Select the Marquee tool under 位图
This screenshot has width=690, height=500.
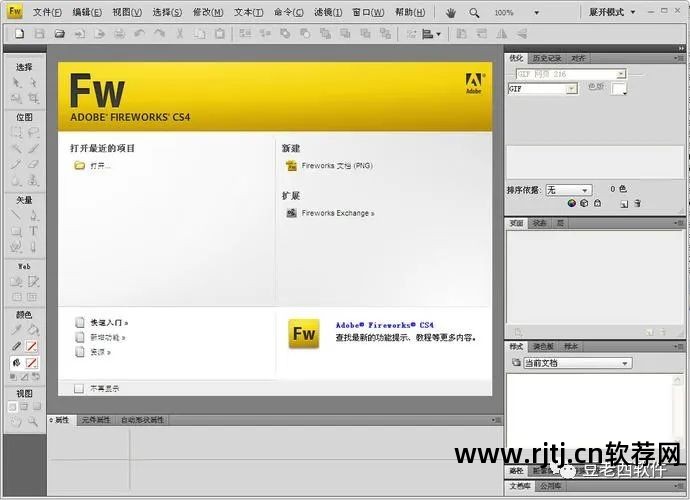click(16, 132)
